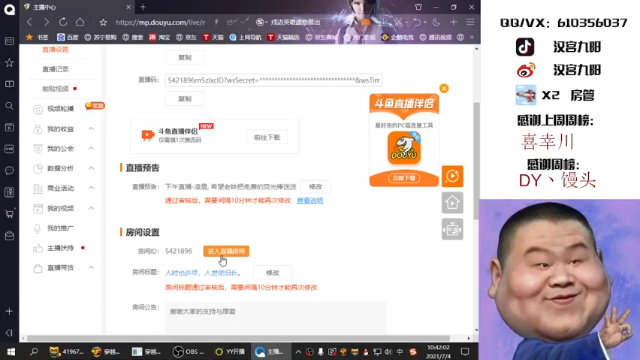Open the sidebar chat bubble icon
Screen dimensions: 640x360
point(9,170)
